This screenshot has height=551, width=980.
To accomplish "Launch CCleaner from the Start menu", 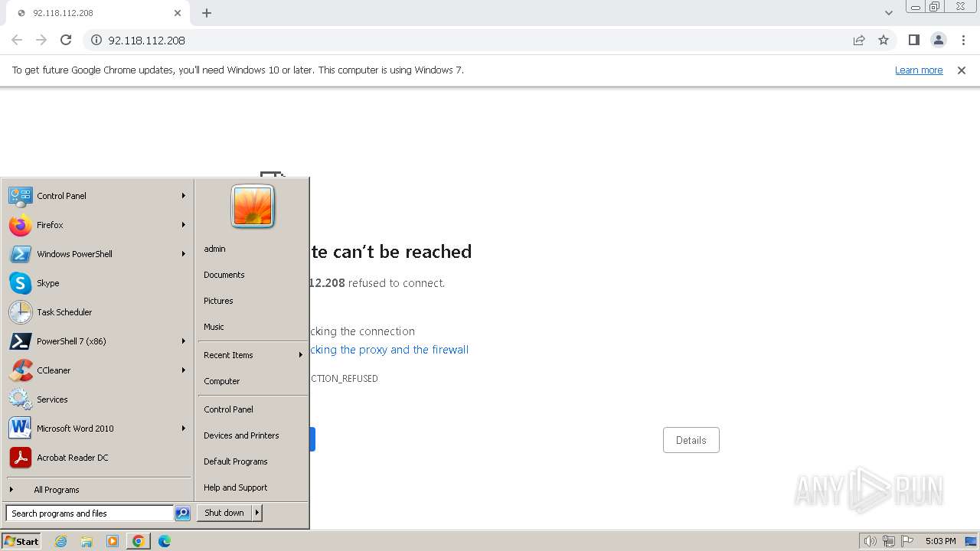I will point(98,370).
